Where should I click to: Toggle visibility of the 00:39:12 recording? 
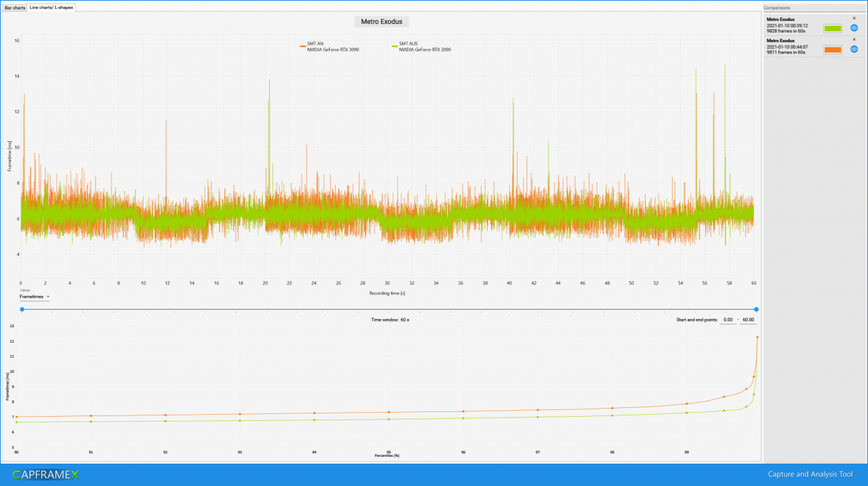854,28
